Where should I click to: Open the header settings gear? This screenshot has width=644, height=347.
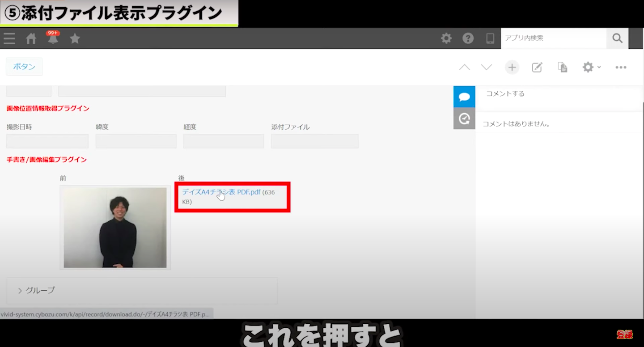(x=446, y=38)
